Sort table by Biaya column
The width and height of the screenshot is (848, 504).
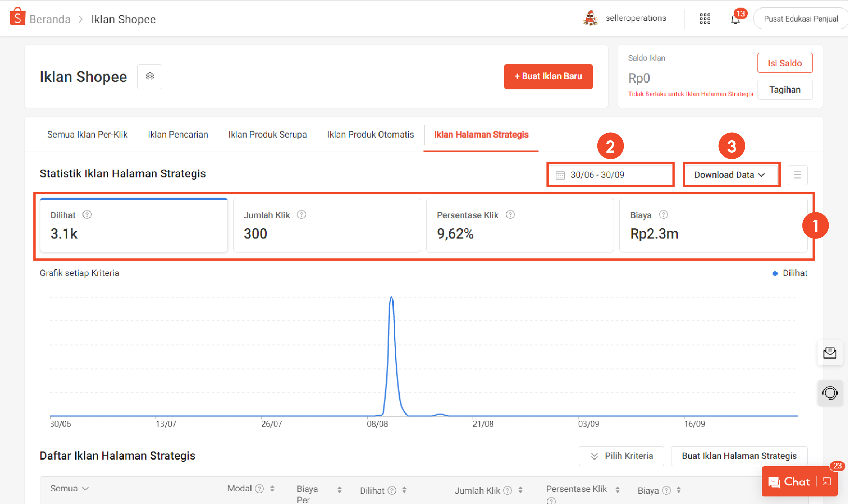coord(679,490)
